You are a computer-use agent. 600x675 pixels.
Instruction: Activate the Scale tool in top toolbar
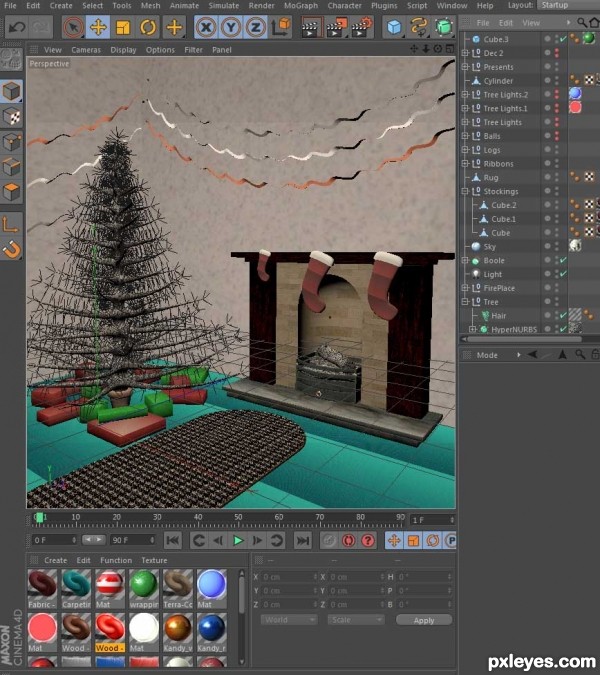[123, 28]
